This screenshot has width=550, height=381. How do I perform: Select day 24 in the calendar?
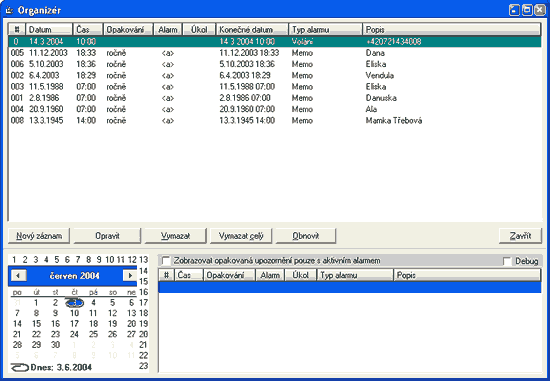point(74,334)
